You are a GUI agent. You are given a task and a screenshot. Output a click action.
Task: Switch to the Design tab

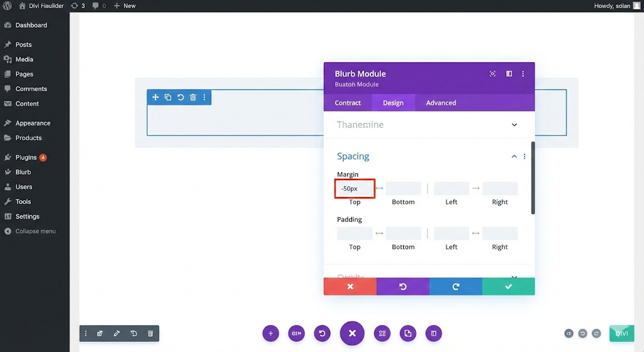coord(393,103)
